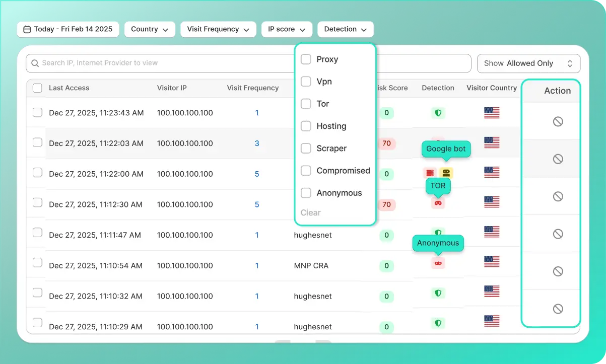Expand the Visit Frequency filter

click(218, 29)
